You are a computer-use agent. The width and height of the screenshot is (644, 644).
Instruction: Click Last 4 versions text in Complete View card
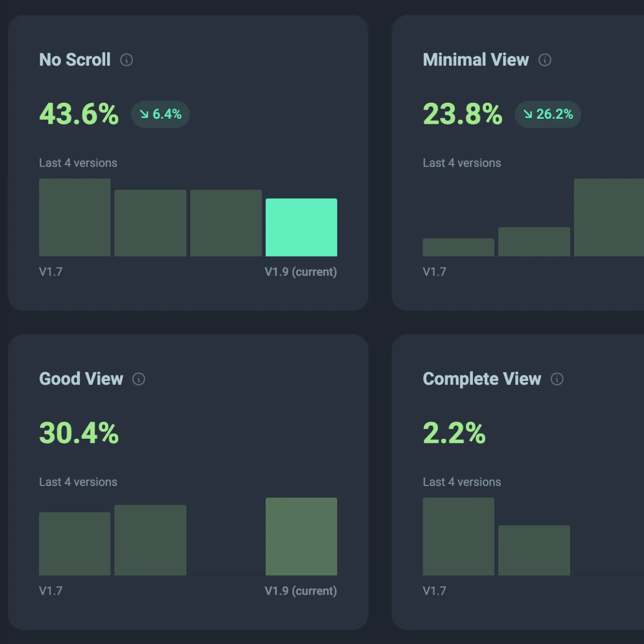click(462, 482)
